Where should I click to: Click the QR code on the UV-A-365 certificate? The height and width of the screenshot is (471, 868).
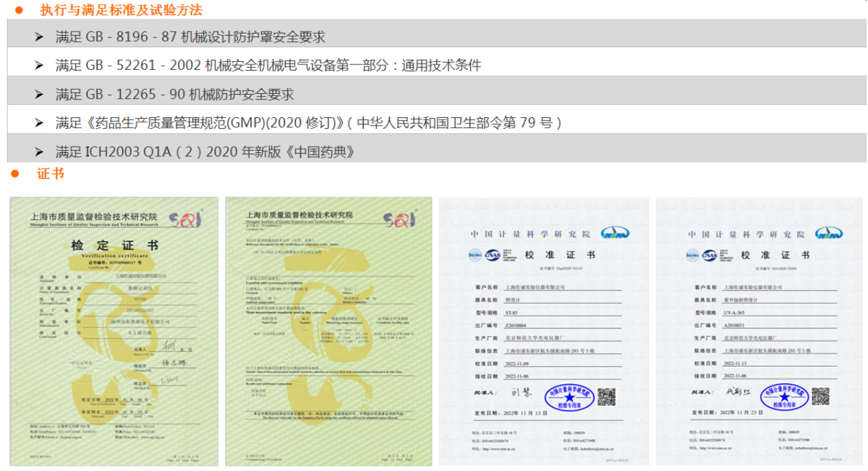820,396
